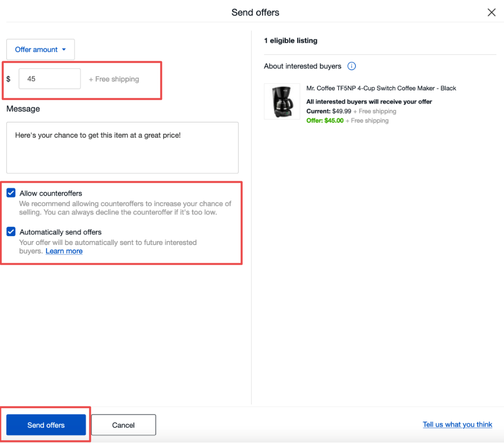The image size is (504, 443).
Task: Click inside the Message text box
Action: click(122, 148)
